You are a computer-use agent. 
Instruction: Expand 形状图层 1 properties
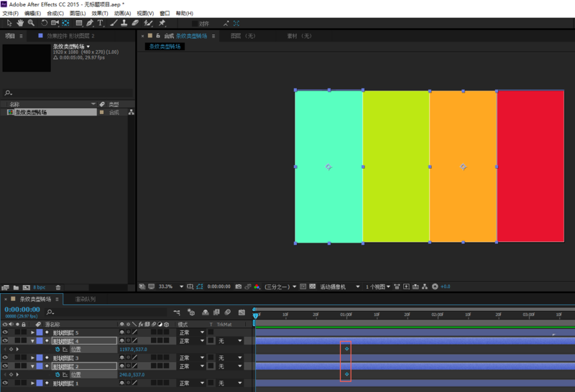(32, 383)
